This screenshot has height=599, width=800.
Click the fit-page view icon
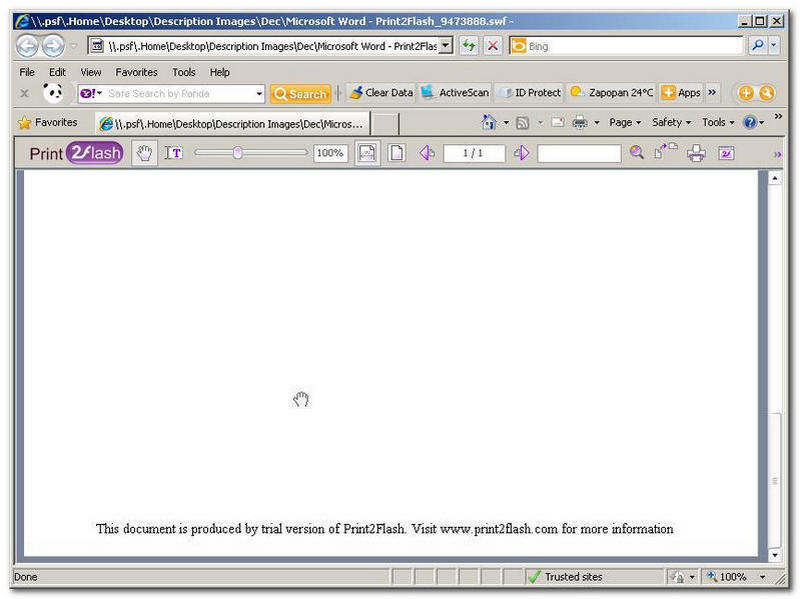click(397, 153)
